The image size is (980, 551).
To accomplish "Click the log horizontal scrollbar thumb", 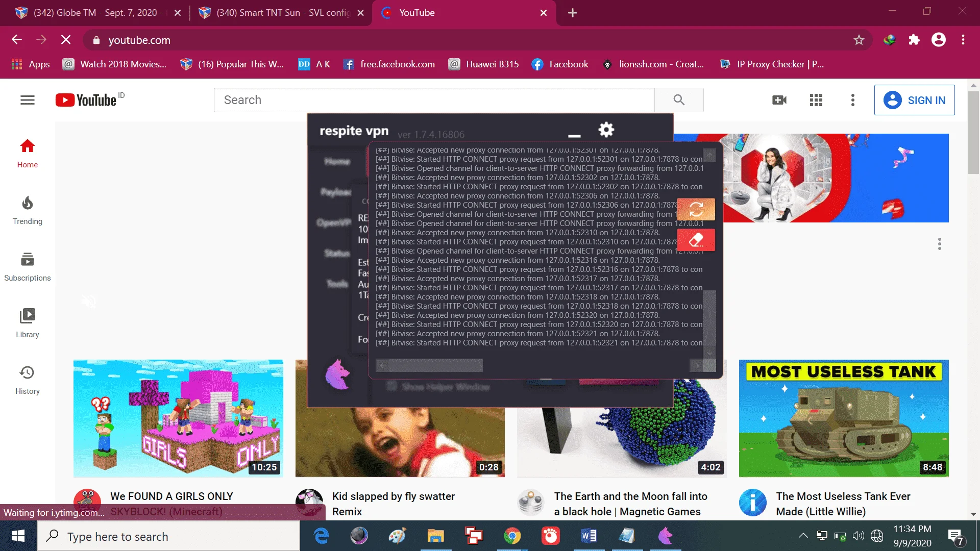I will (x=435, y=365).
